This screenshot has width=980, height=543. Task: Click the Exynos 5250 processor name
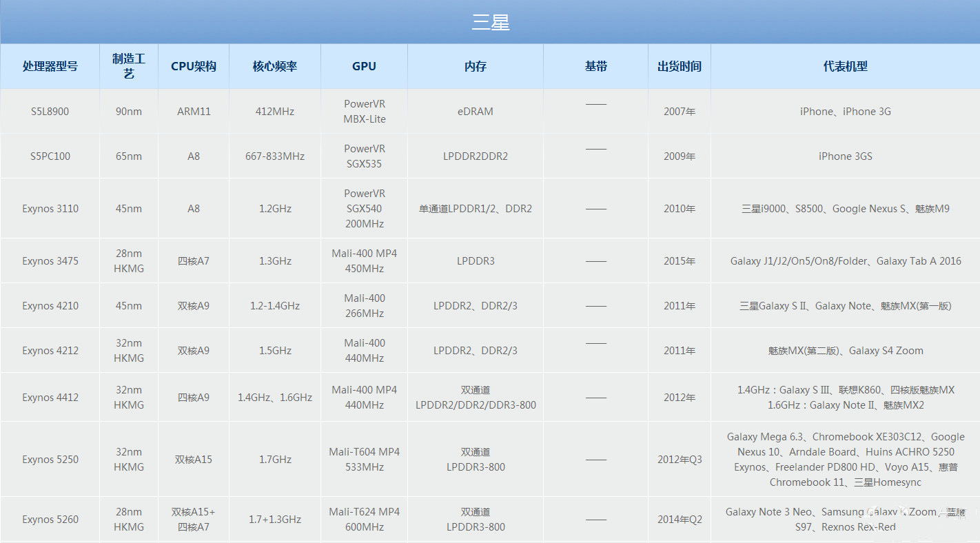[x=50, y=460]
